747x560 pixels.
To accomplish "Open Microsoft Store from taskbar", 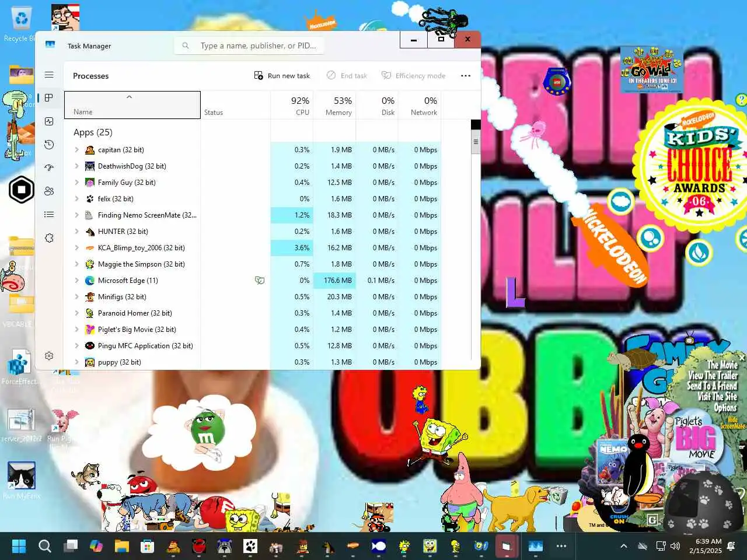I will tap(148, 546).
